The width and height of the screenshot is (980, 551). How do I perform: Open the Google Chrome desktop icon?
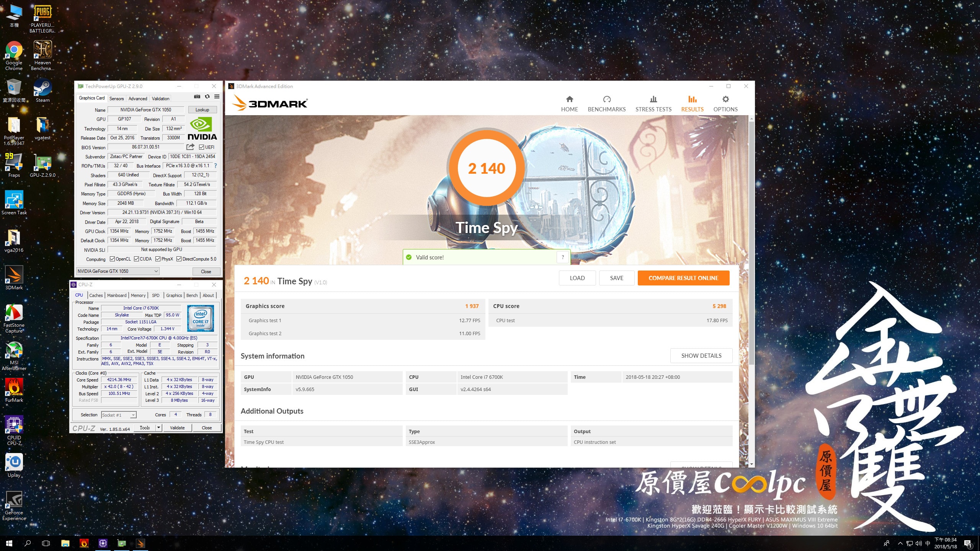(x=14, y=56)
